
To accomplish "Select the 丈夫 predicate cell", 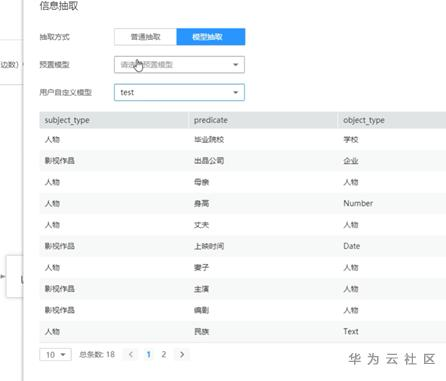I will tap(201, 225).
